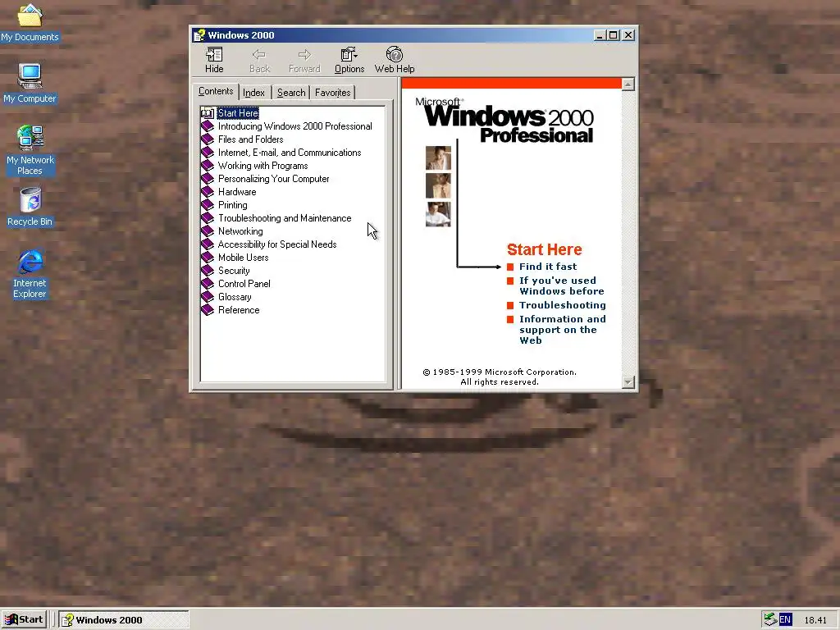The height and width of the screenshot is (630, 840).
Task: Switch to the Favorites tab
Action: 333,93
